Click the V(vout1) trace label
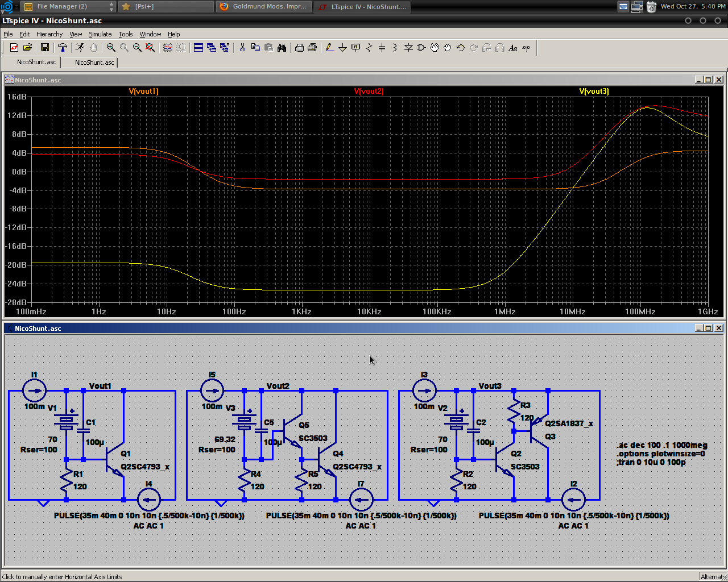Screen dimensions: 728x582 (x=143, y=91)
